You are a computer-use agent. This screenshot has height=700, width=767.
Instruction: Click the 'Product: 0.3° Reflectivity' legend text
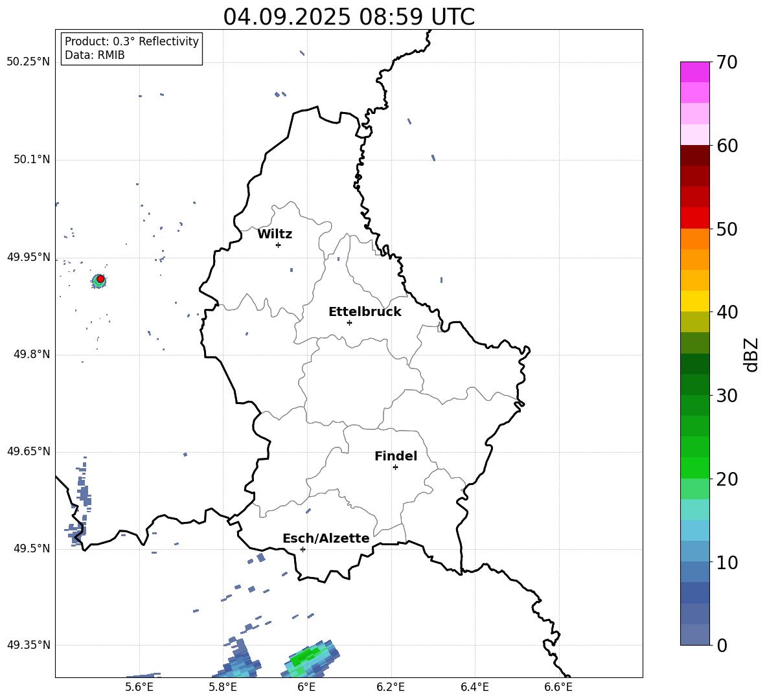pyautogui.click(x=132, y=41)
